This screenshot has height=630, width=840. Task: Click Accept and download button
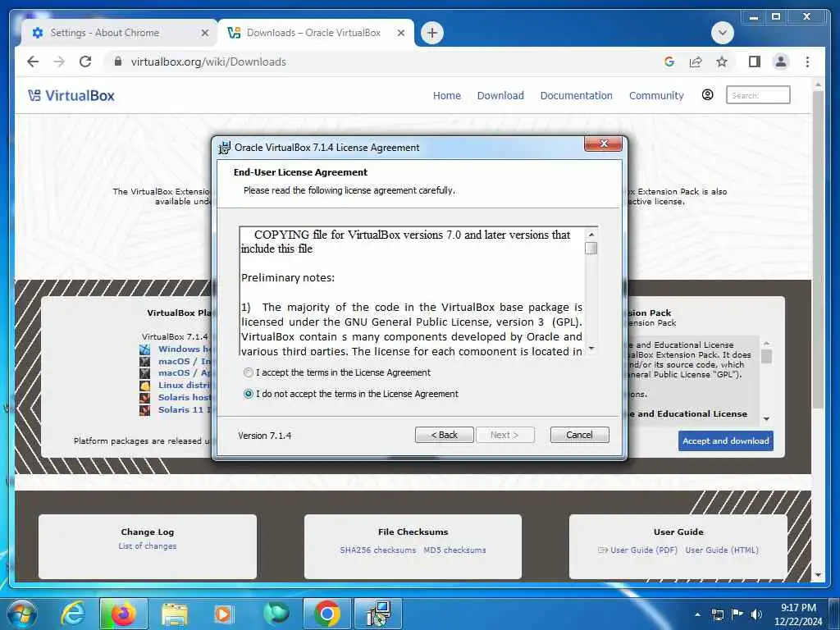tap(725, 441)
